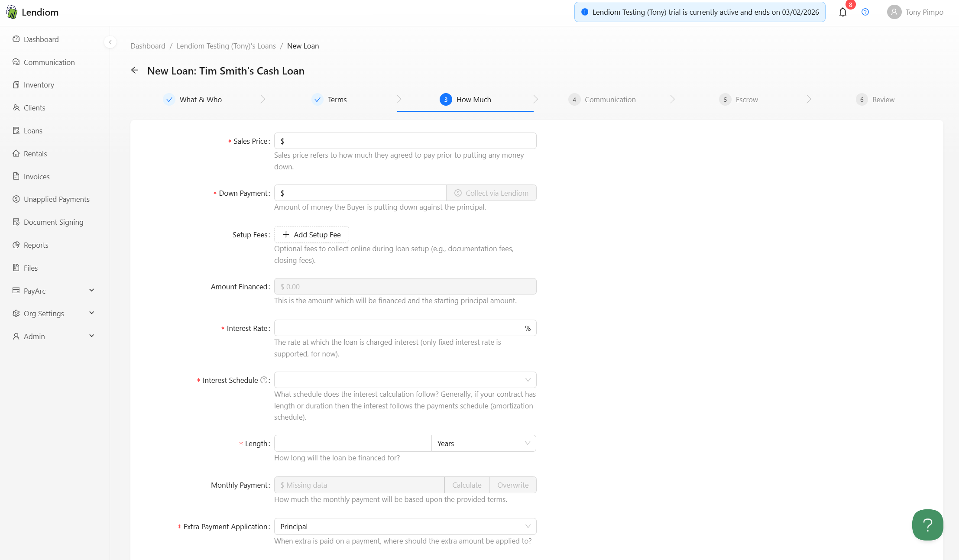
Task: Click the Rentals house icon
Action: [x=16, y=153]
